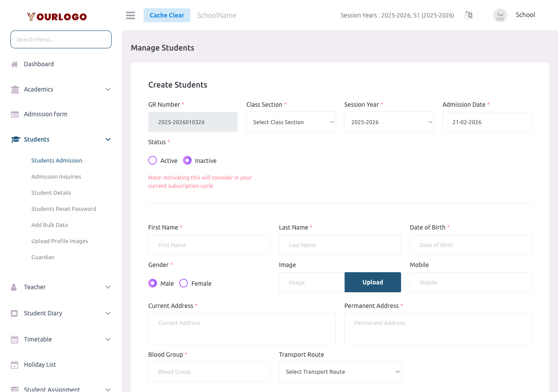Screen dimensions: 558x392
Task: Open the Session Year dropdown
Action: (389, 122)
